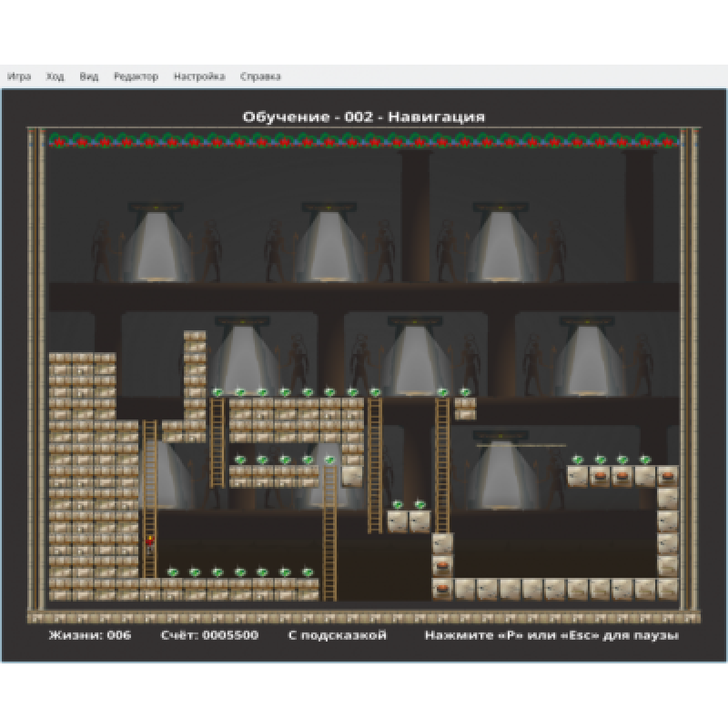
Task: Click the horizontal bar above right ledge
Action: (x=521, y=445)
